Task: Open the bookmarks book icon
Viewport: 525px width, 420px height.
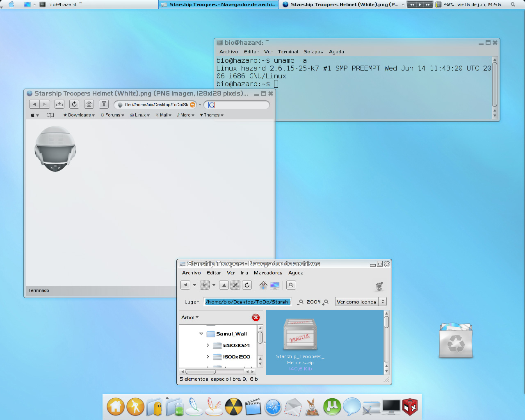Action: click(x=50, y=115)
